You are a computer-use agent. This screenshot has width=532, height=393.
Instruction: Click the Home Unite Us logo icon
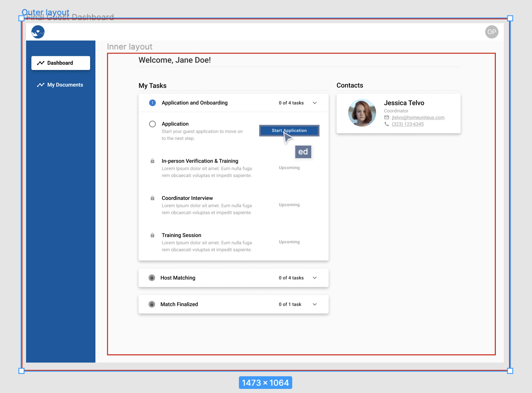(38, 32)
